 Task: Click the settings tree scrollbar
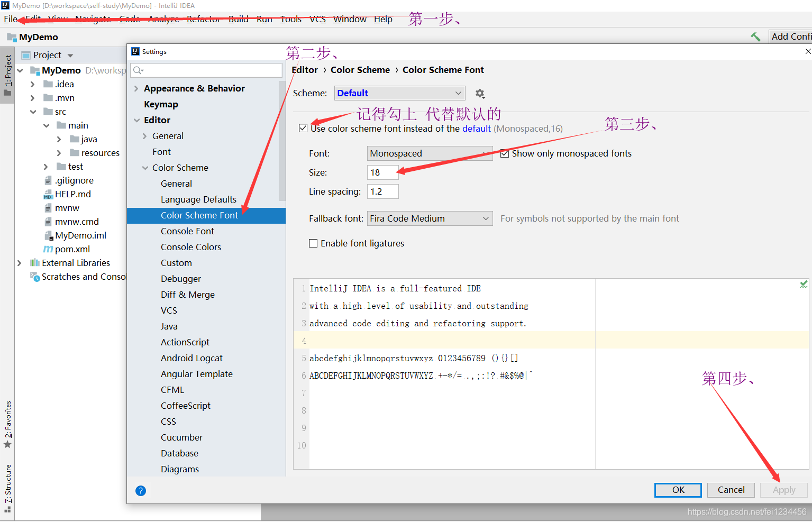pos(282,141)
